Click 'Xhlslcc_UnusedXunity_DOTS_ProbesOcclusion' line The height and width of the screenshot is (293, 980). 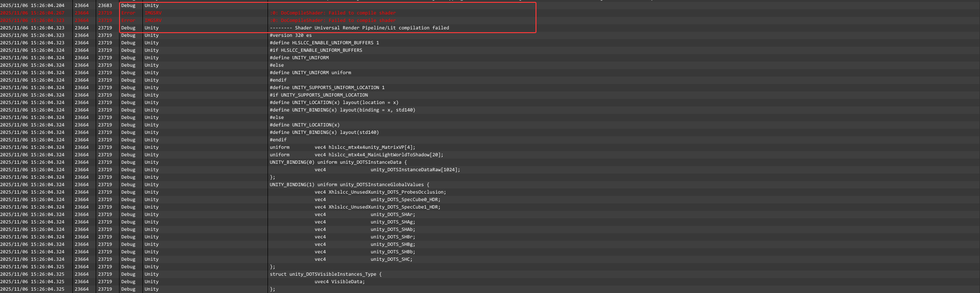coord(381,192)
